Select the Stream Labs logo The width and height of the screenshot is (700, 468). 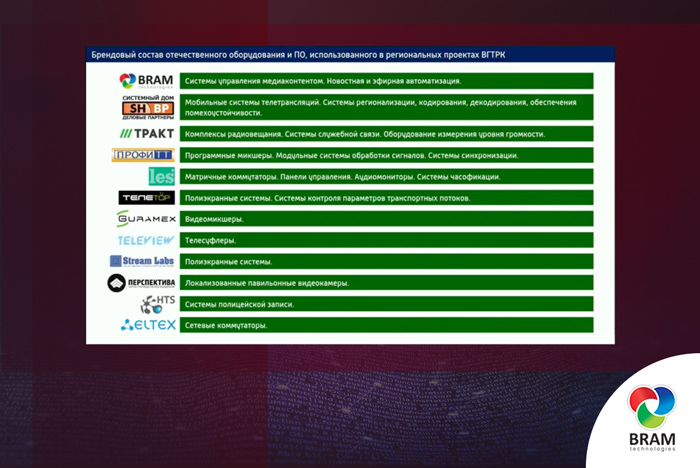pos(142,261)
